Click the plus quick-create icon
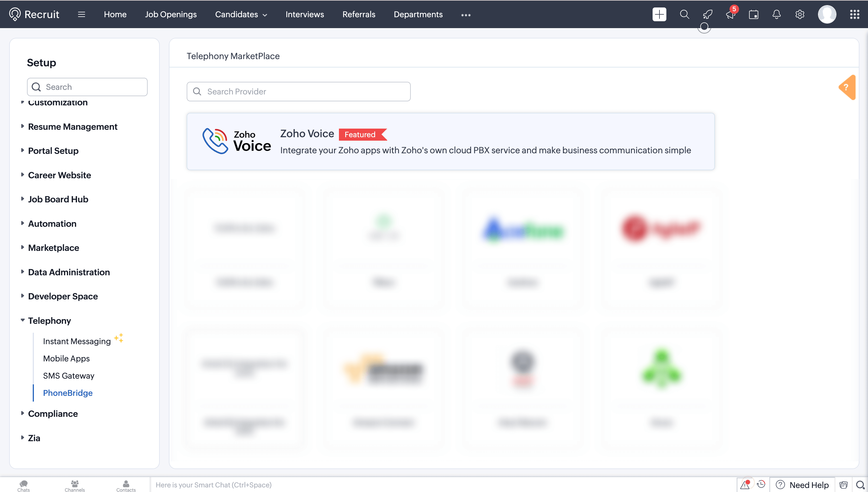Screen dimensions: 868x492 (659, 14)
